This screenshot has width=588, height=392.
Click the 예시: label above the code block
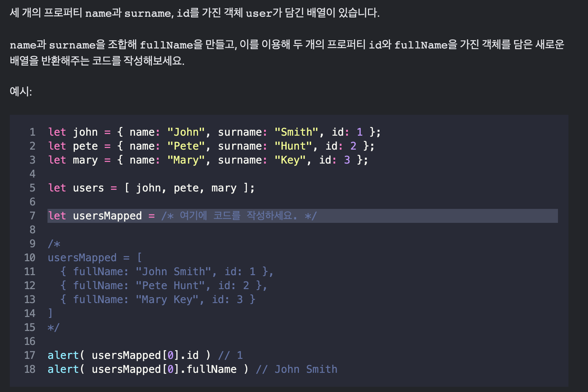(21, 92)
